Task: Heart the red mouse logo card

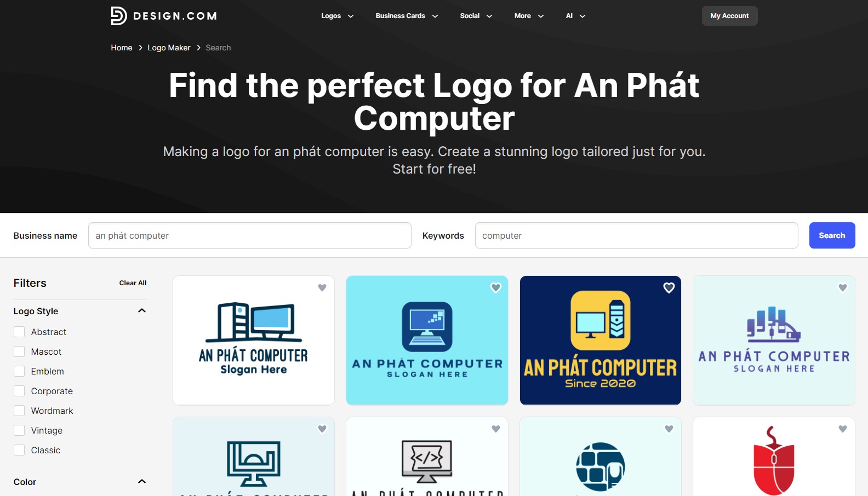Action: (843, 429)
